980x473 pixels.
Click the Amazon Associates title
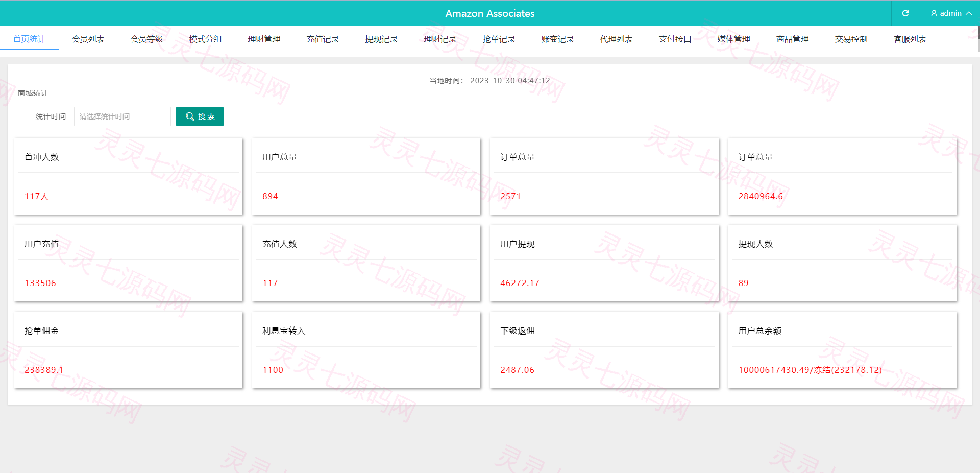coord(490,13)
